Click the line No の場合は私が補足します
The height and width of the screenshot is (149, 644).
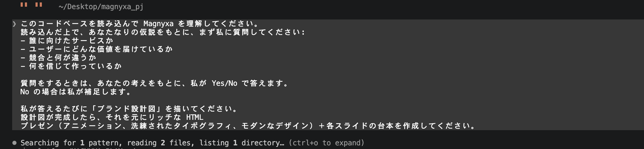tap(75, 92)
